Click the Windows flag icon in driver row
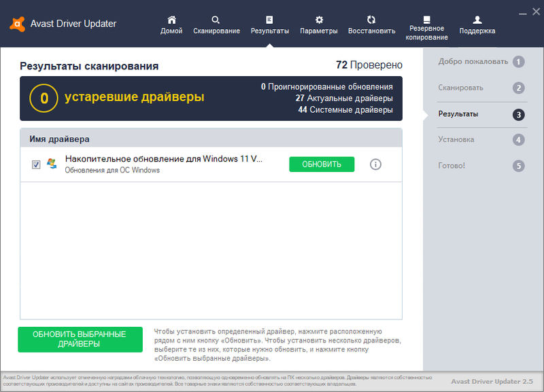The image size is (544, 392). tap(52, 164)
